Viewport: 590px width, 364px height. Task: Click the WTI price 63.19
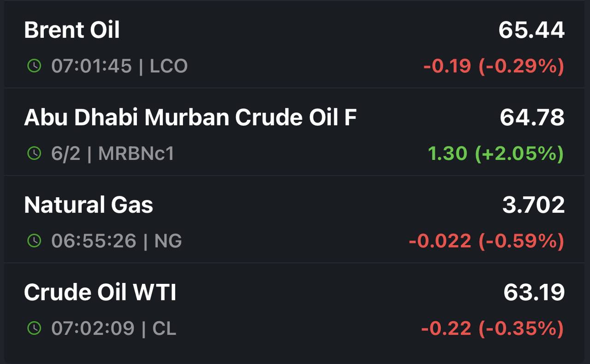[534, 293]
